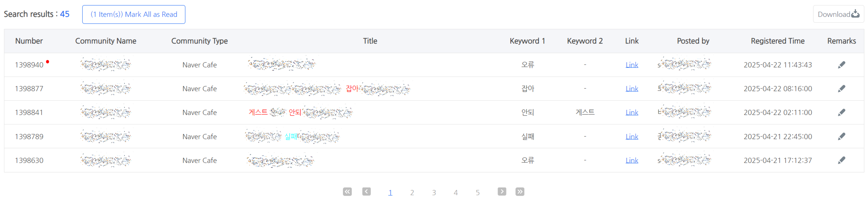This screenshot has width=868, height=201.
Task: Jump to the last results page
Action: click(520, 192)
